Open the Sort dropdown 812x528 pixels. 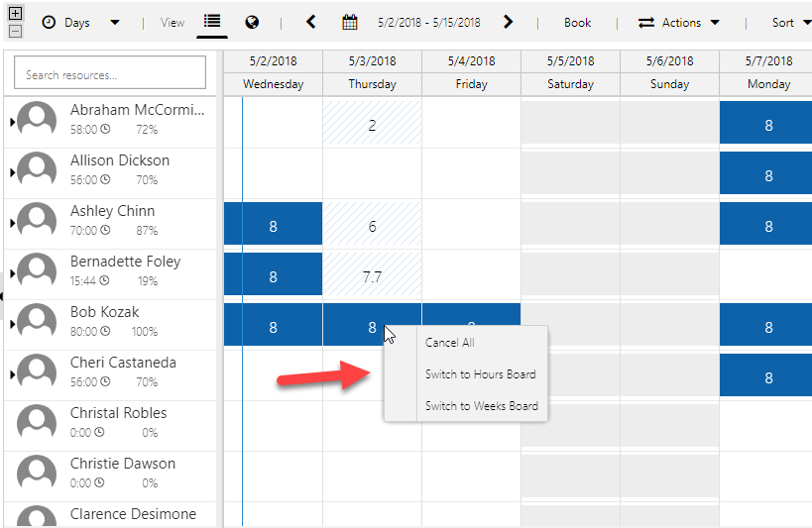(x=789, y=22)
